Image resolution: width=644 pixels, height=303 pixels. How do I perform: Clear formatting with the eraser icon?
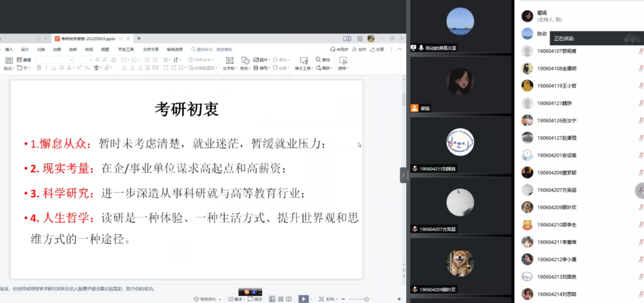(x=113, y=59)
